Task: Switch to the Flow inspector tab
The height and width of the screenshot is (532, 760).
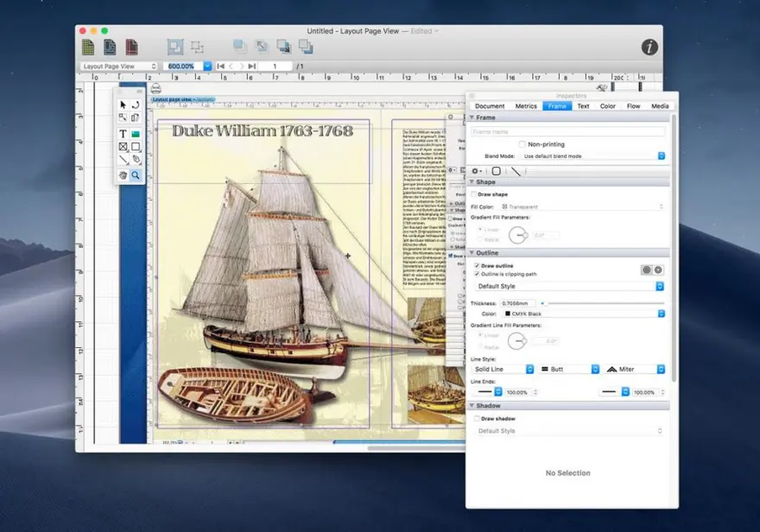Action: pyautogui.click(x=634, y=106)
